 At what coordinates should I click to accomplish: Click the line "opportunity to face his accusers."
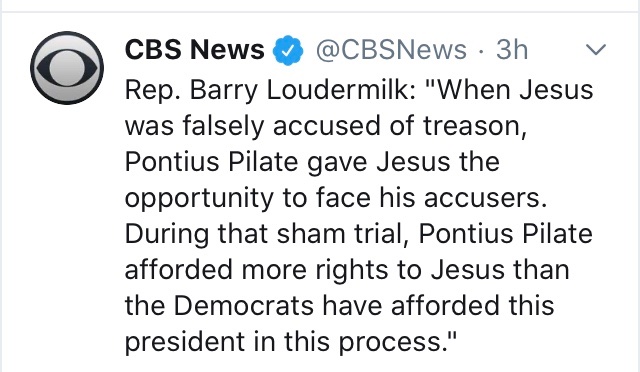(x=336, y=198)
